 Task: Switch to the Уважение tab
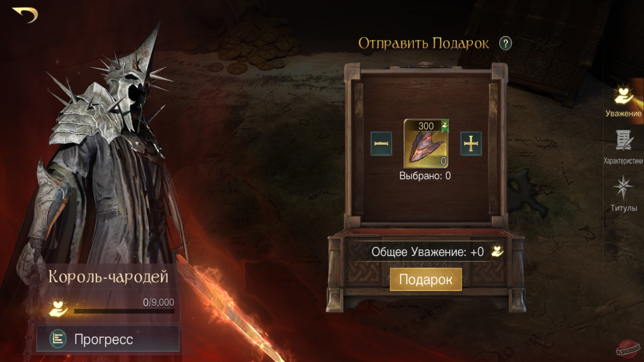(x=624, y=101)
